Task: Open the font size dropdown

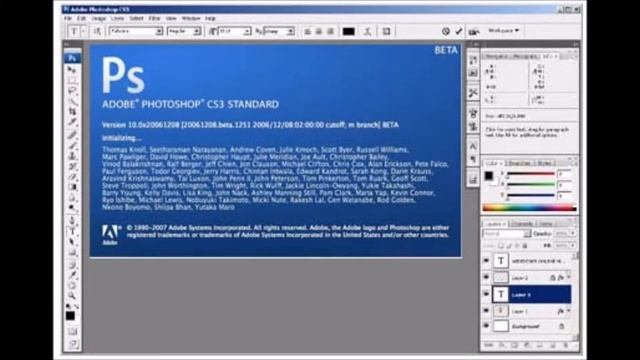Action: 247,31
